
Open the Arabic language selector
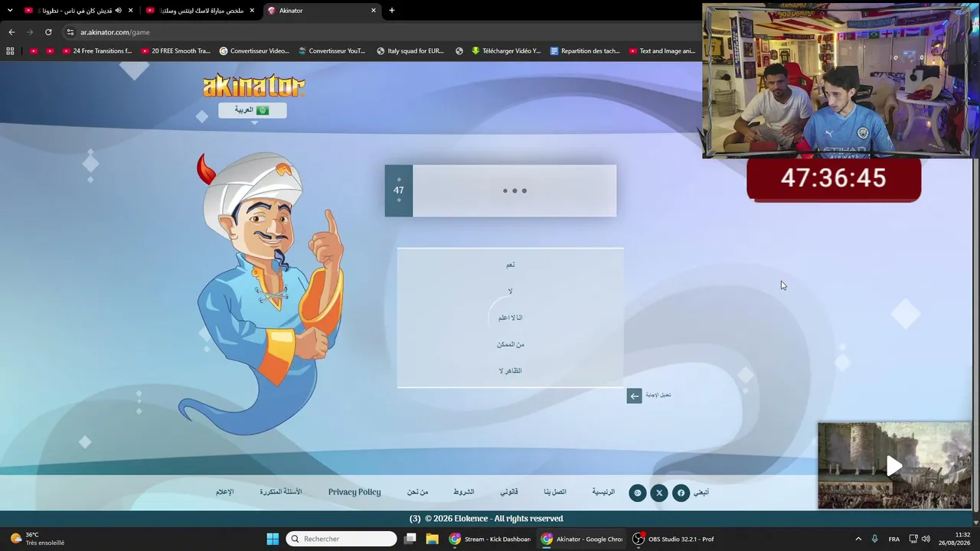click(253, 110)
